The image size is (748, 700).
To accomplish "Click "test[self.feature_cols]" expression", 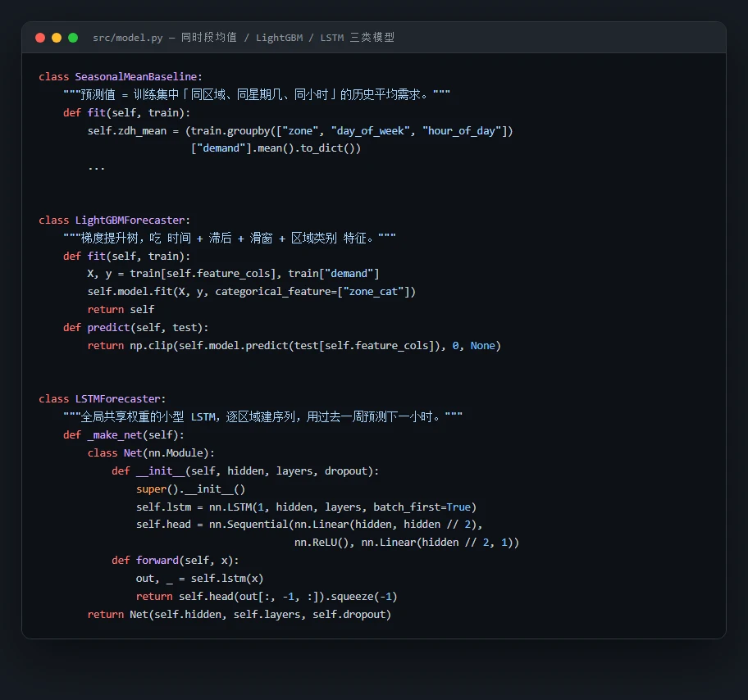I will click(x=364, y=346).
